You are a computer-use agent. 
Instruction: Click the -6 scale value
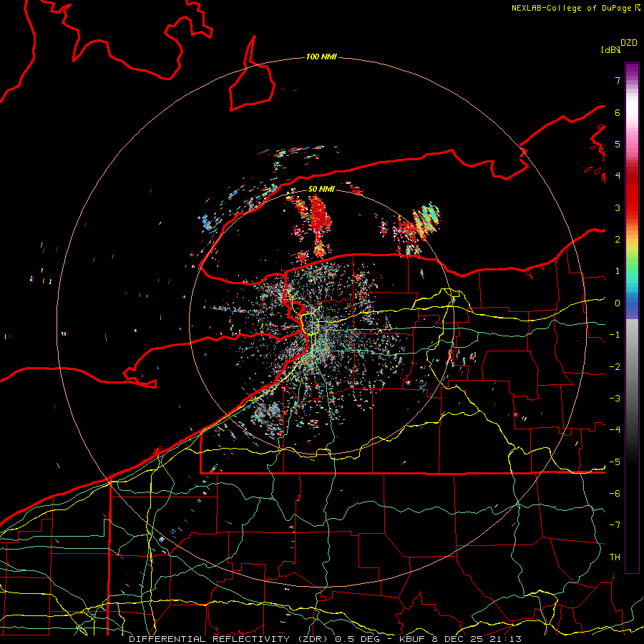615,494
